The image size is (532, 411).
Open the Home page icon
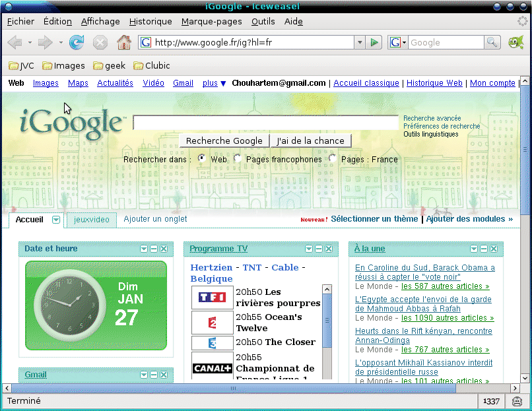124,42
